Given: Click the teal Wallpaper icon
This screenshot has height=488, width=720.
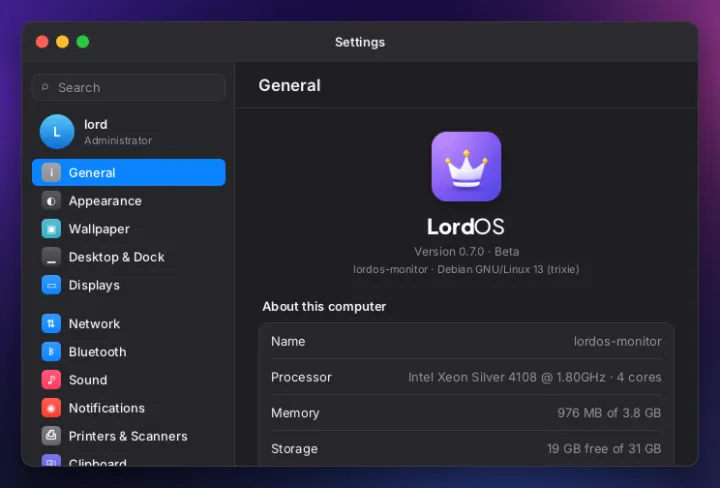Looking at the screenshot, I should [51, 229].
